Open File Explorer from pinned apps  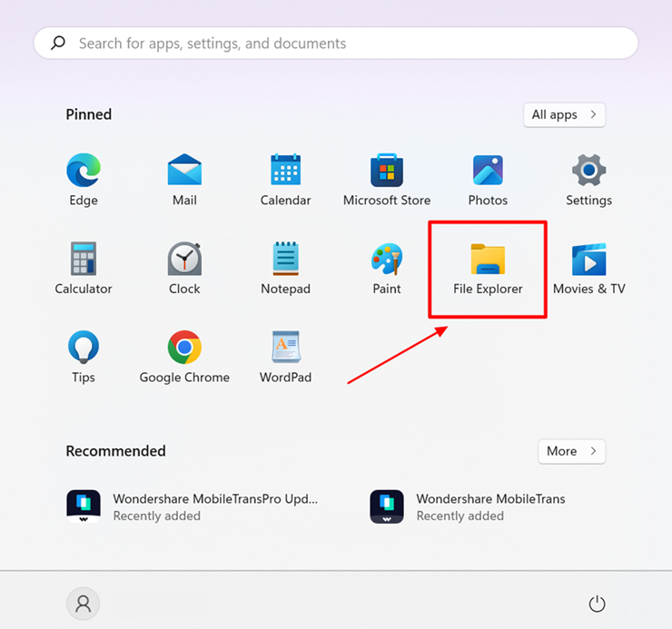488,269
